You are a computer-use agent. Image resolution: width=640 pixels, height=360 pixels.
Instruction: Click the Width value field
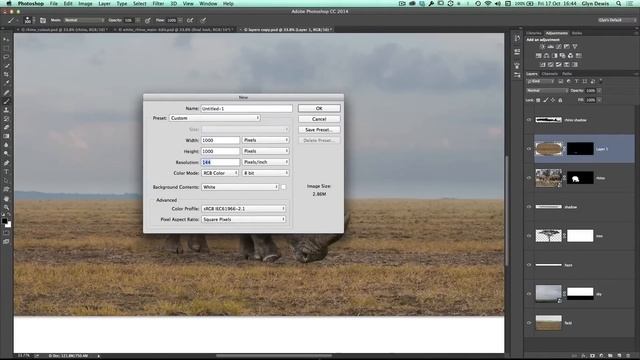[x=220, y=140]
